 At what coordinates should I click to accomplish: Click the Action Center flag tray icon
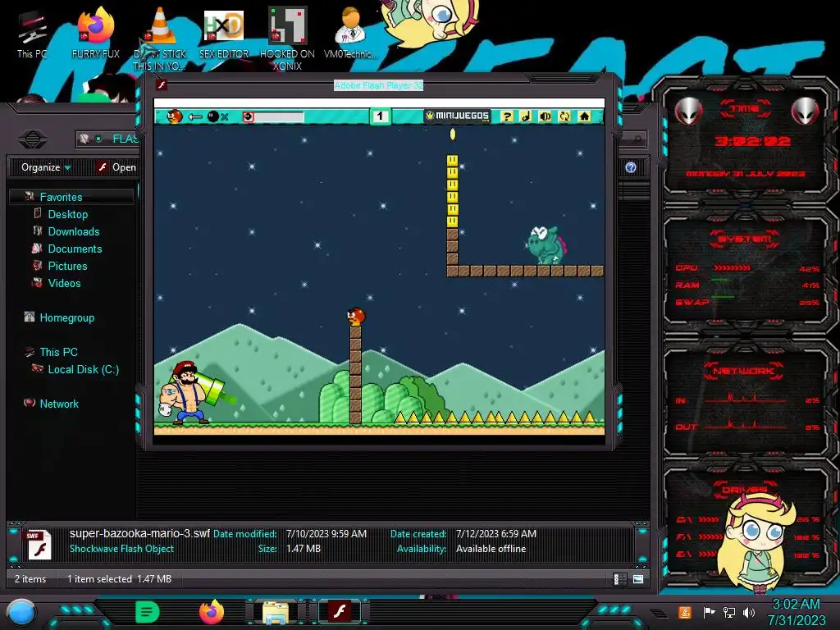pyautogui.click(x=709, y=612)
